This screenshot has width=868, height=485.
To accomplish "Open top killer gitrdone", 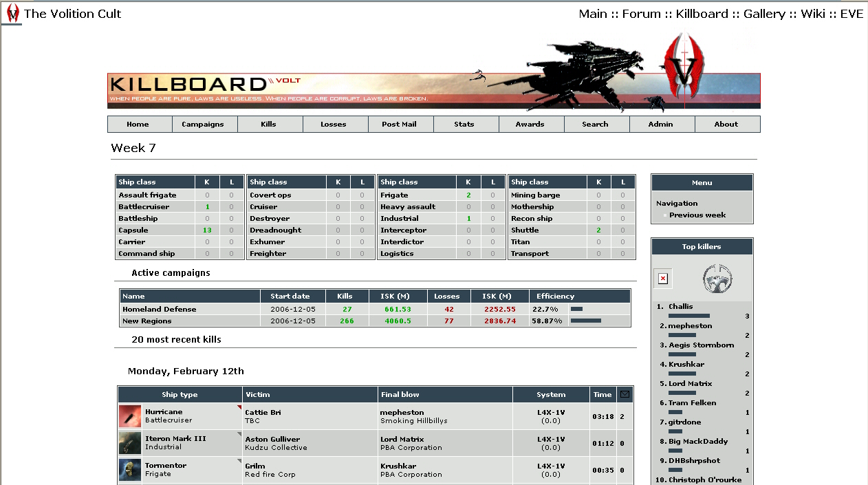I will pyautogui.click(x=685, y=422).
